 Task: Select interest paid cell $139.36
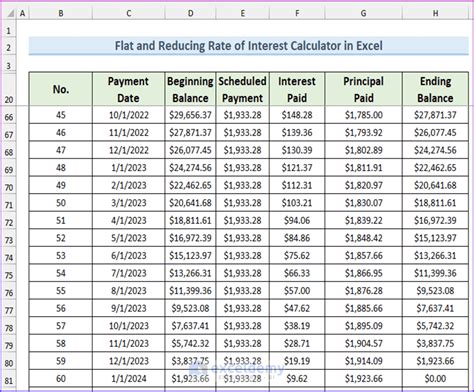pyautogui.click(x=297, y=133)
